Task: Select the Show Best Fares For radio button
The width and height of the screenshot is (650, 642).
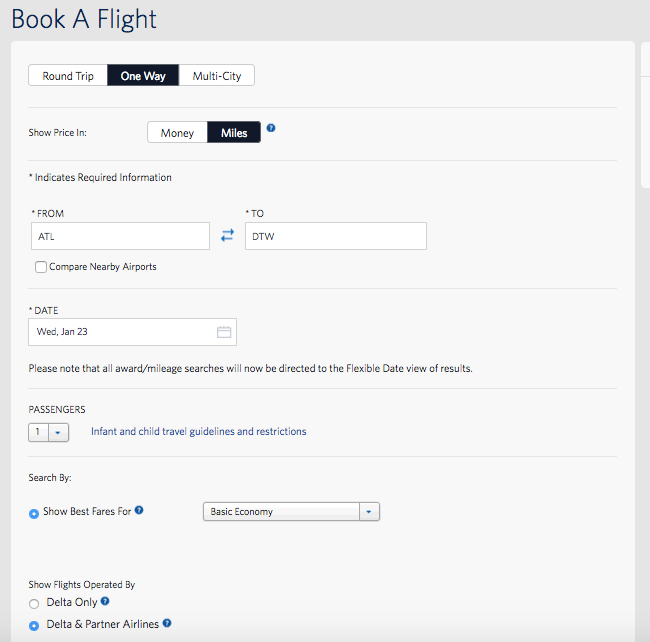Action: 35,512
